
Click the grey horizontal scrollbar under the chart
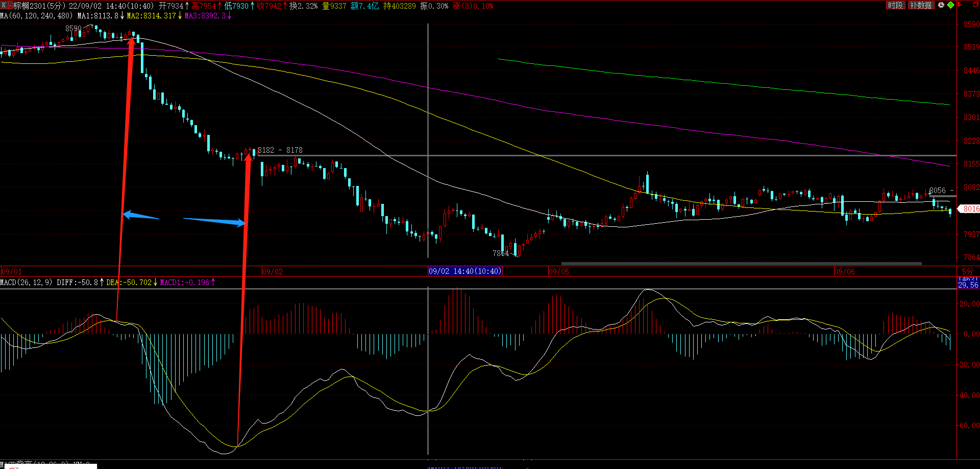pyautogui.click(x=741, y=264)
